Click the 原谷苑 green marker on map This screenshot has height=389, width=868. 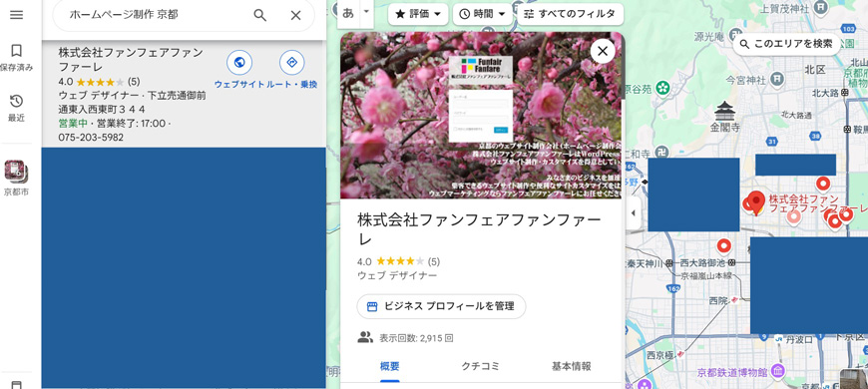point(663,88)
